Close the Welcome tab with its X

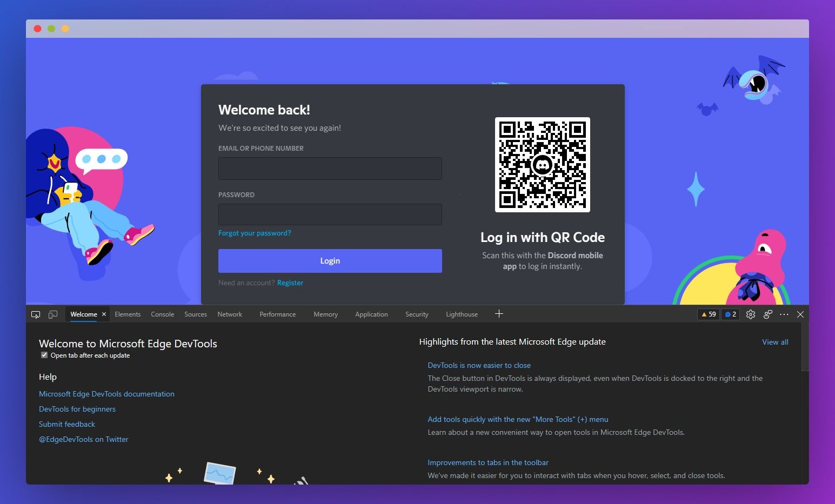104,314
